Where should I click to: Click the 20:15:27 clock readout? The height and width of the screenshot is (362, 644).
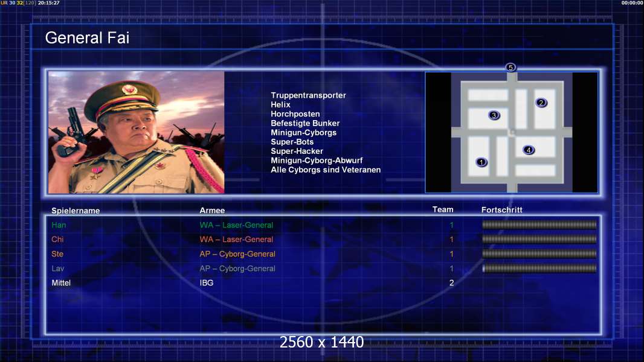coord(49,3)
